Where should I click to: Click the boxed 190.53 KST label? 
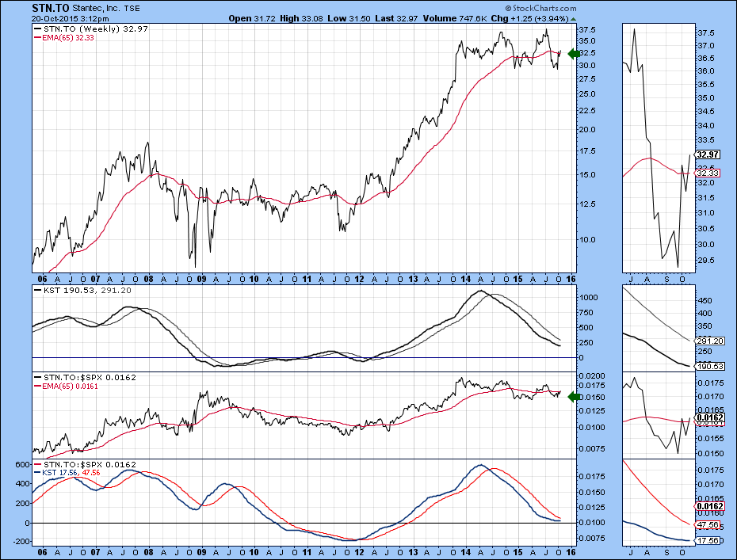click(710, 366)
